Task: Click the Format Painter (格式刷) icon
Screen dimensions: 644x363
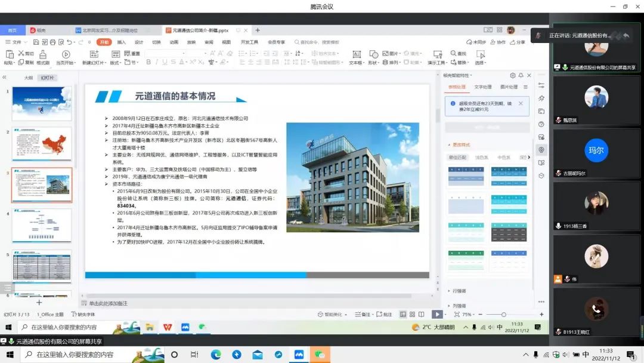Action: (x=43, y=55)
